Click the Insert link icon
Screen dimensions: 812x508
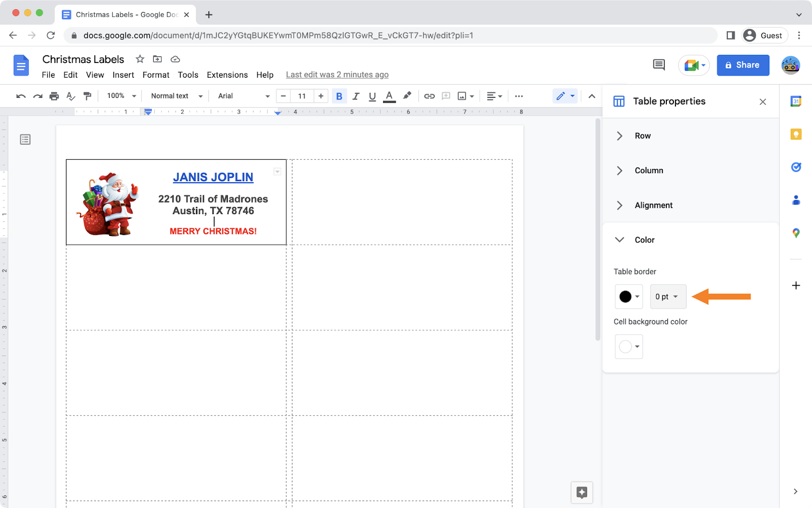coord(429,96)
